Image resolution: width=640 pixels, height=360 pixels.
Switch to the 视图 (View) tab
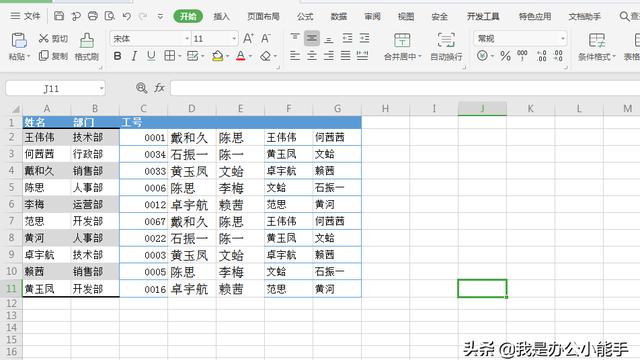pos(406,16)
